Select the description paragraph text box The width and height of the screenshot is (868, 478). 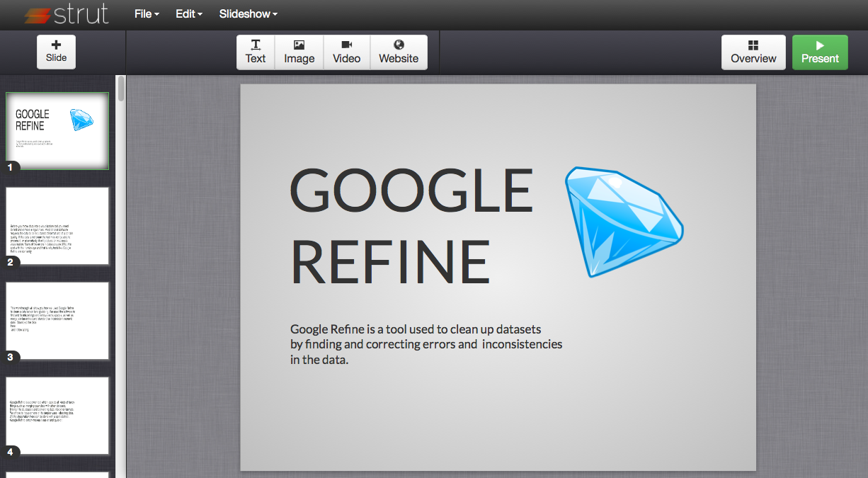click(426, 344)
